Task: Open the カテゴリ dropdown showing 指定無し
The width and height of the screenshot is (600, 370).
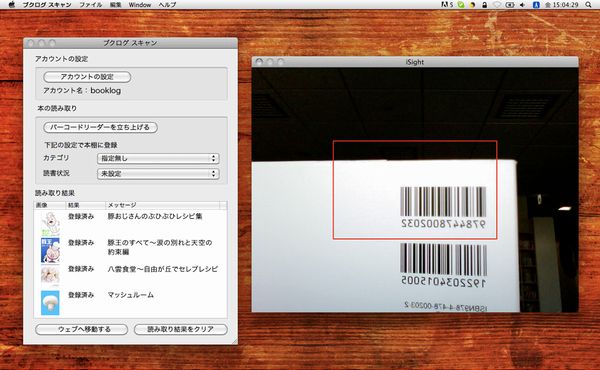Action: [158, 158]
